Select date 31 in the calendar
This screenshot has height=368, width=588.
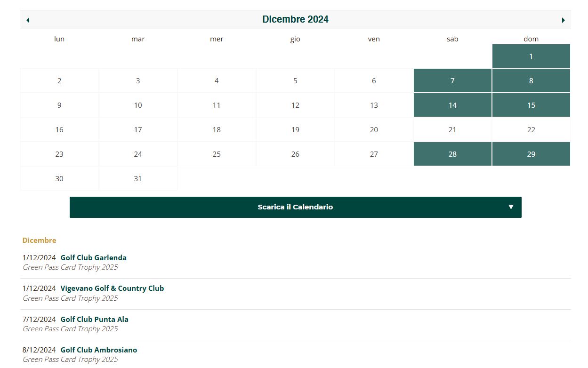point(138,179)
